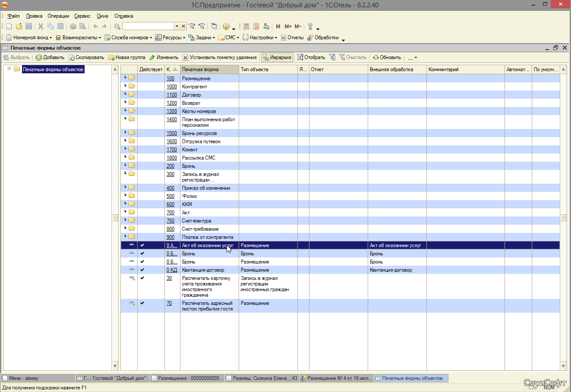Image resolution: width=571 pixels, height=392 pixels.
Task: Click into the toolbar search input field
Action: [148, 26]
